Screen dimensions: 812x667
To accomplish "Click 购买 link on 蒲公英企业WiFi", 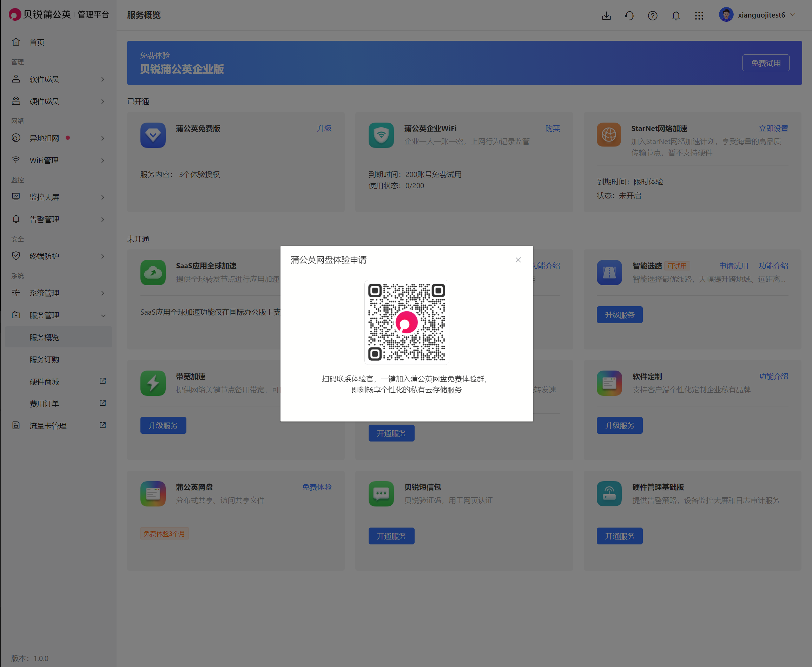I will 553,128.
